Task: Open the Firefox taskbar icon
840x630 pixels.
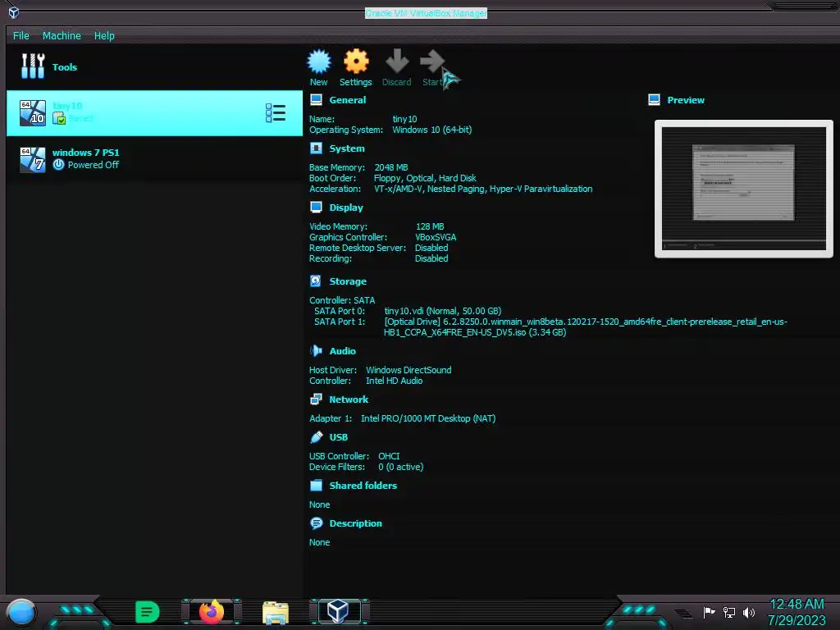Action: click(x=212, y=612)
